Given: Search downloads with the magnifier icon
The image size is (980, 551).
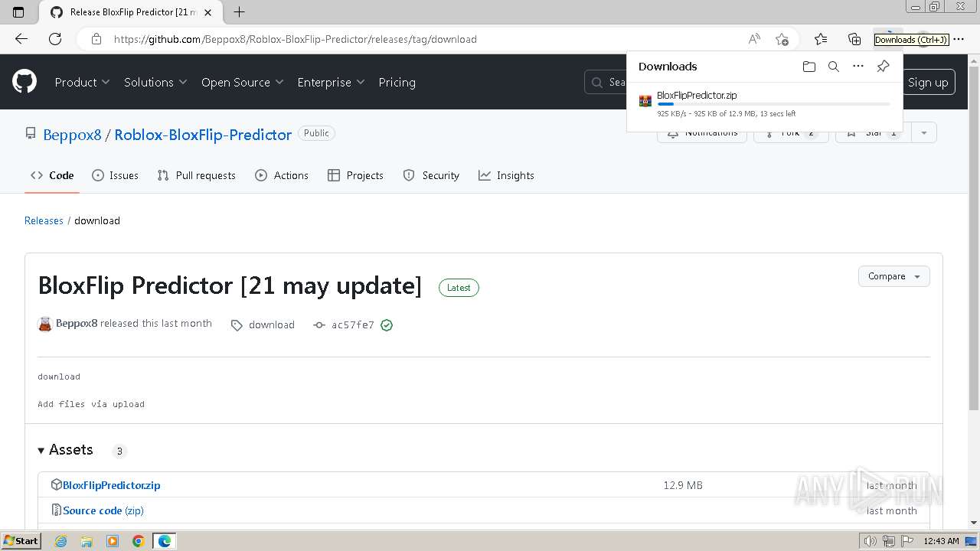Looking at the screenshot, I should point(834,67).
